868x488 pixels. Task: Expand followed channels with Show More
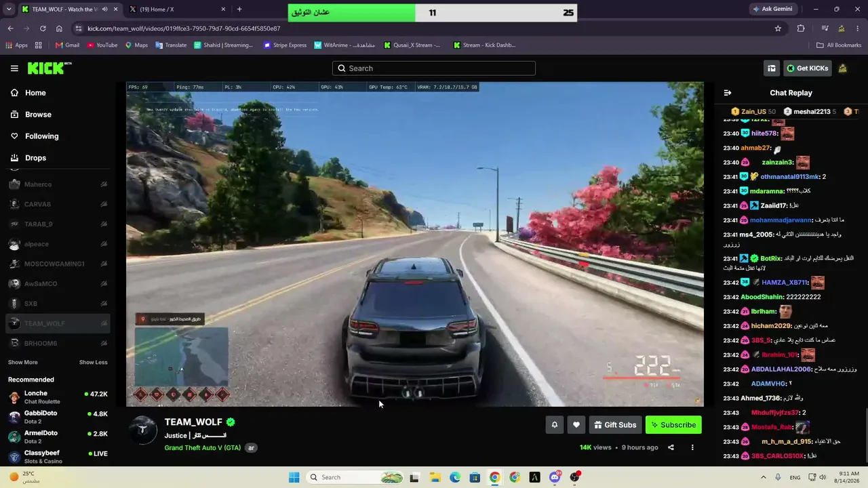23,363
